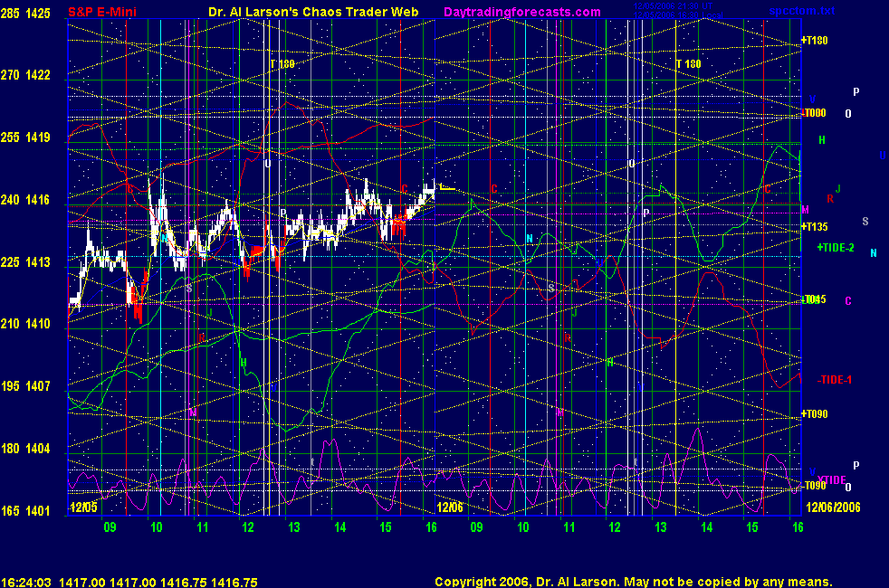The width and height of the screenshot is (889, 588).
Task: Click the "+T090" line label
Action: click(814, 414)
